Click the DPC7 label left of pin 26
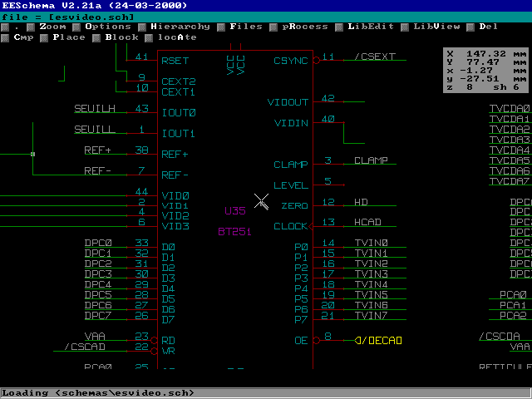This screenshot has width=532, height=399. (x=98, y=315)
